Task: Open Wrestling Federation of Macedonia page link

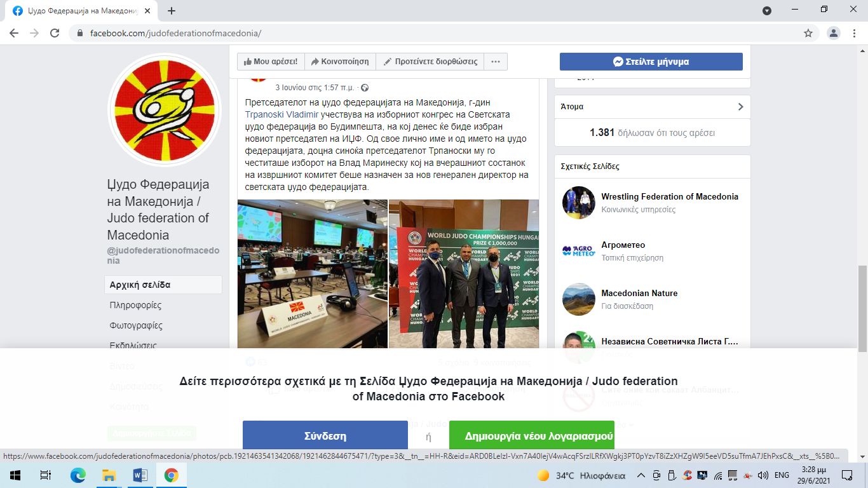Action: 670,196
